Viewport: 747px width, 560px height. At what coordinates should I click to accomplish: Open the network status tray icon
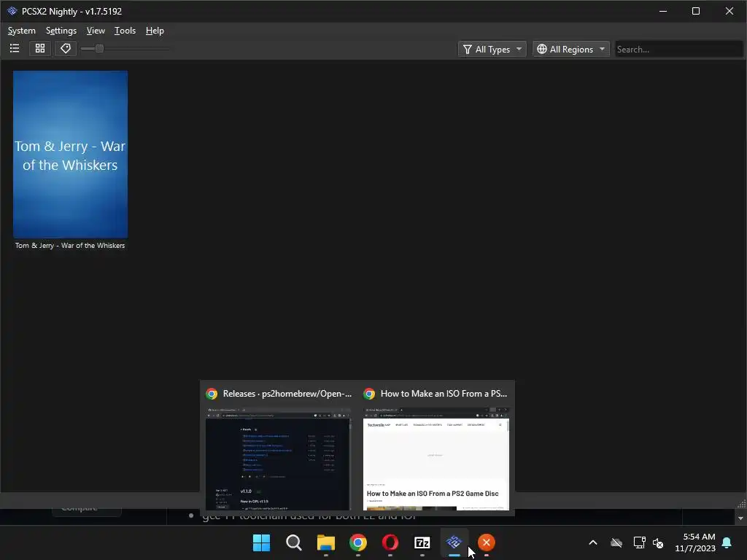(x=639, y=542)
